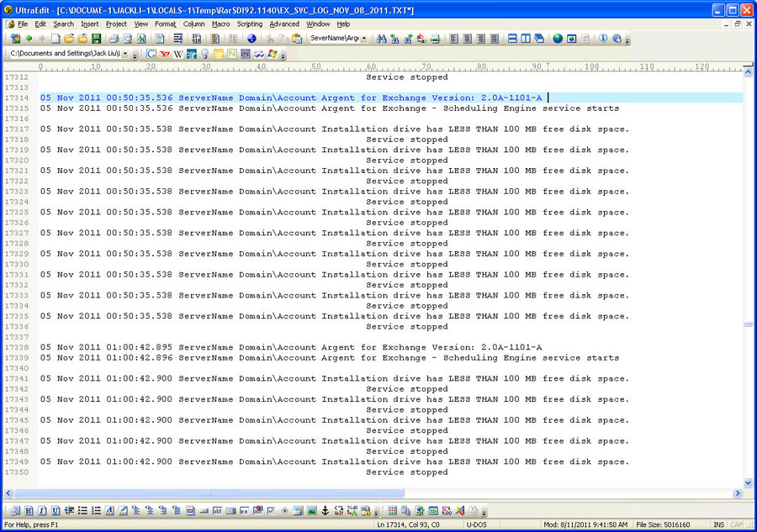Click the Bold HTML tag icon
Screen dimensions: 757x532
coord(29,511)
